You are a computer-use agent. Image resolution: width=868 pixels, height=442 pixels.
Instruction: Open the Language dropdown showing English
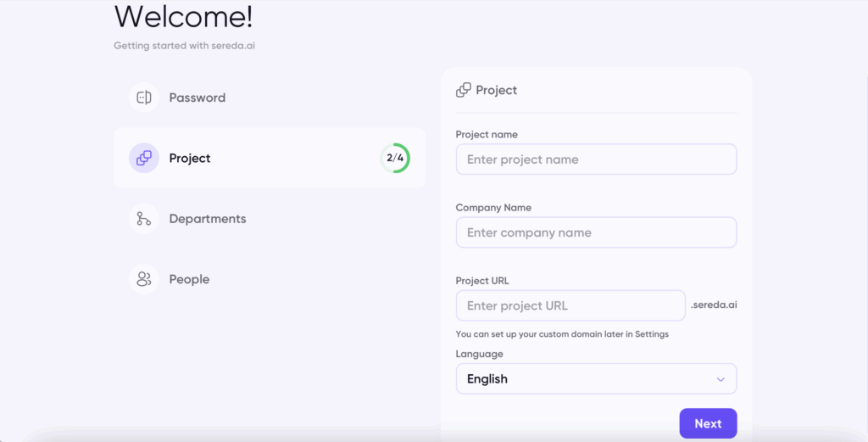coord(596,379)
